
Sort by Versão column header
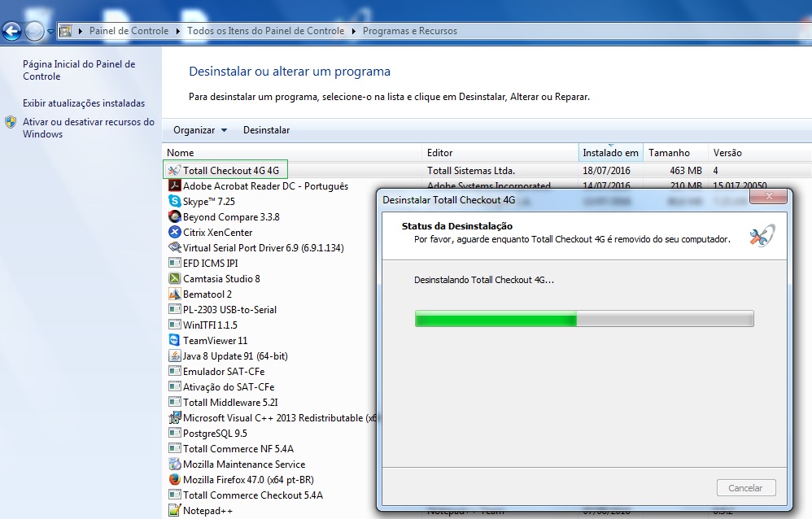point(759,153)
